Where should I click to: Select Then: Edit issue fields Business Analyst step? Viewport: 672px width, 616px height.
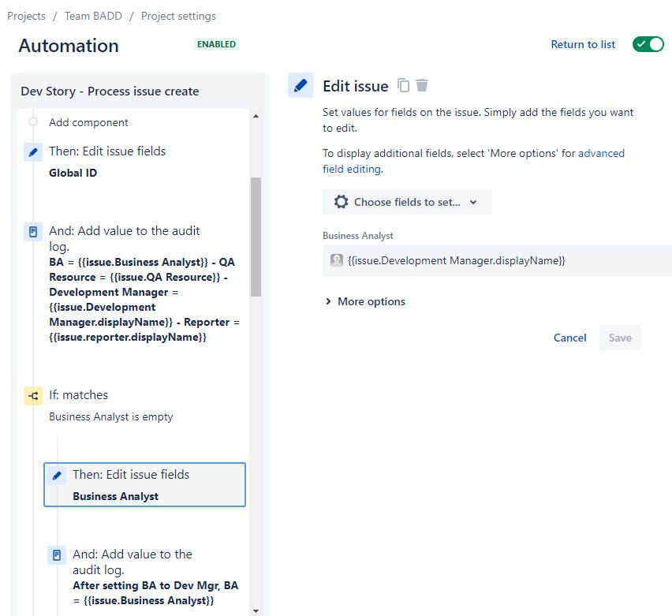pos(145,485)
